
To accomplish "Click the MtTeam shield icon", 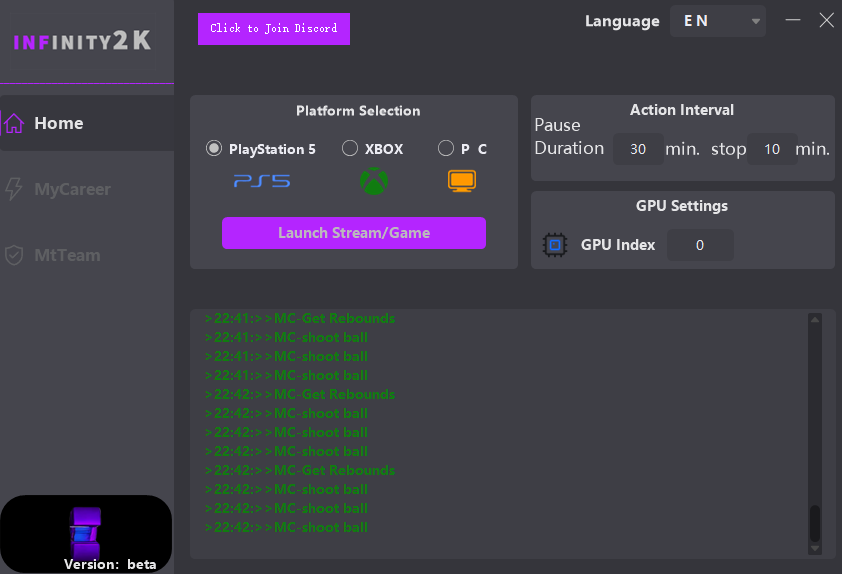I will coord(14,255).
